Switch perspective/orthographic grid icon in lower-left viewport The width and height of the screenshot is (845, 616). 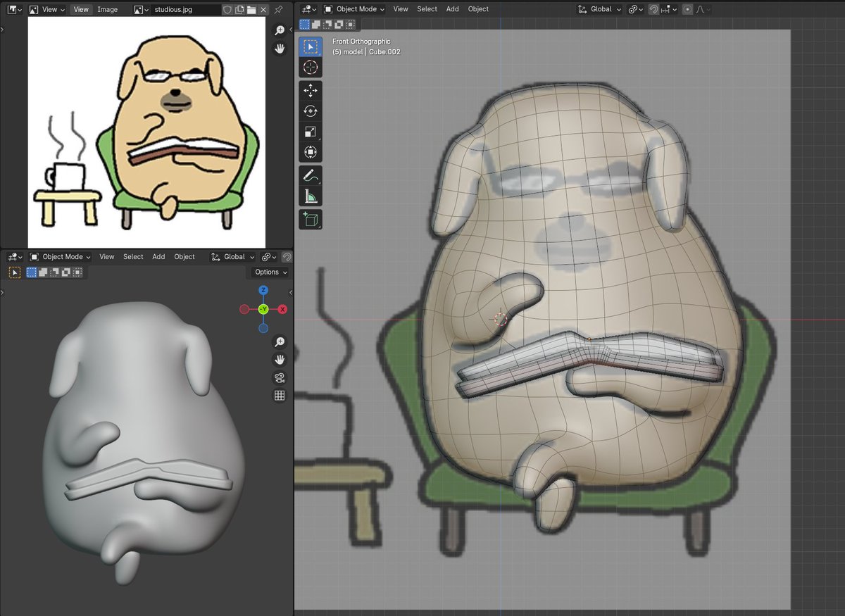click(x=280, y=396)
